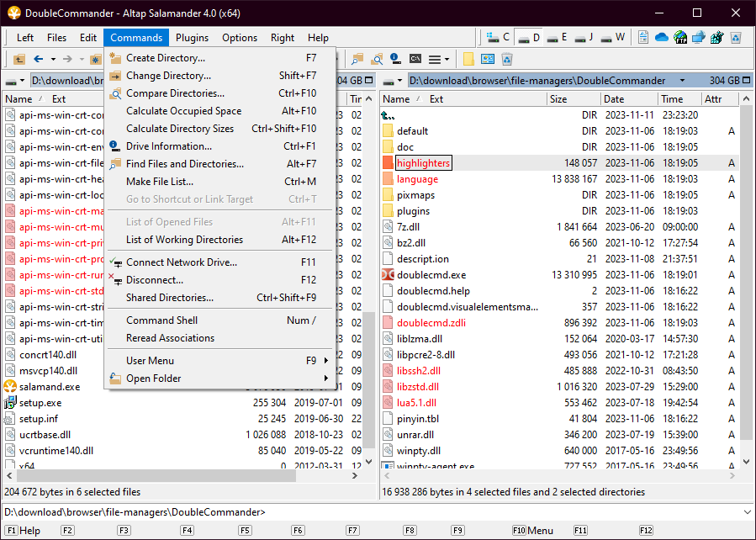The image size is (756, 540).
Task: Click the drive information icon in toolbar
Action: click(395, 59)
